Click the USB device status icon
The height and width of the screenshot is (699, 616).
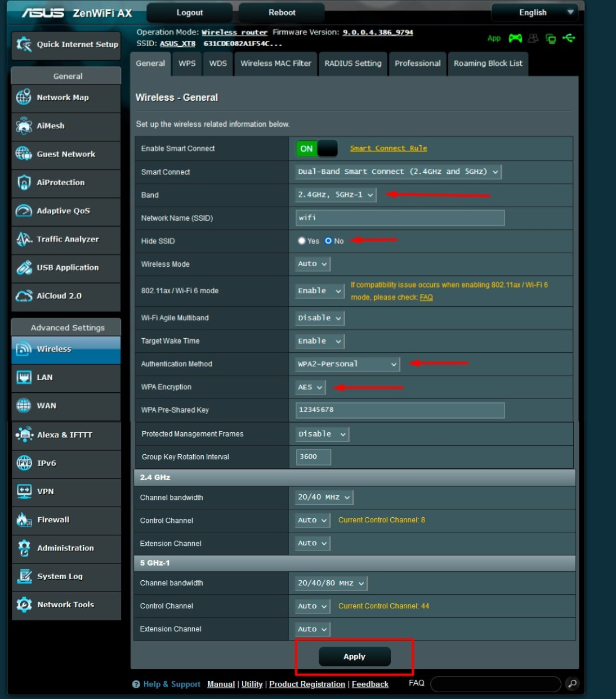(x=570, y=38)
